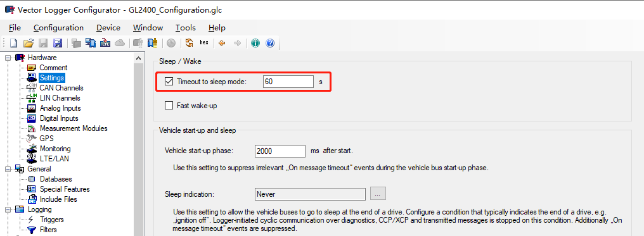This screenshot has height=236, width=644.
Task: Select CAN Channels in the tree
Action: (61, 88)
